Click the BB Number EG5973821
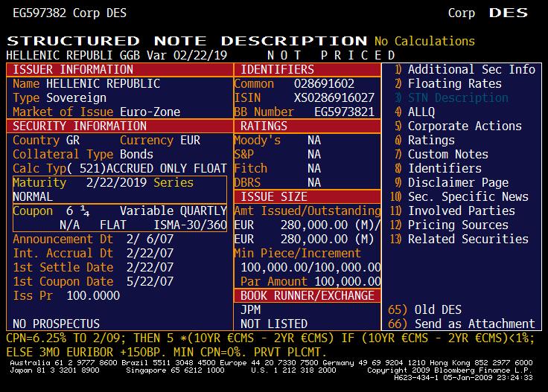This screenshot has height=392, width=548. [344, 112]
